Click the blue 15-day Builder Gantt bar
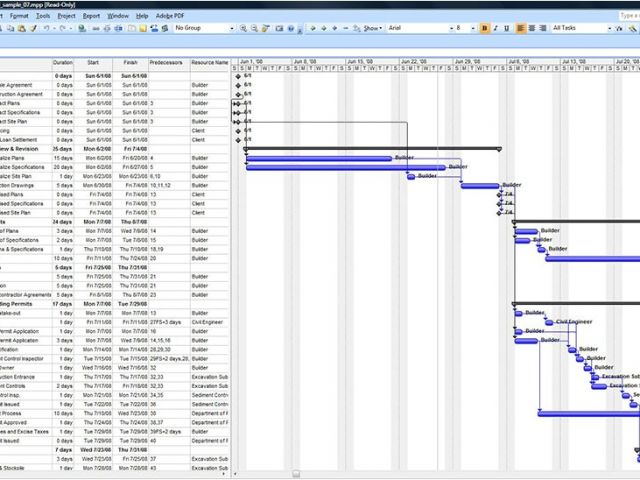The width and height of the screenshot is (640, 480). click(318, 158)
